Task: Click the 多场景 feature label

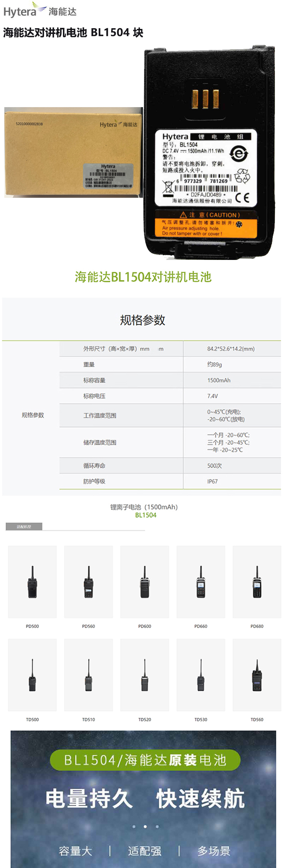Action: point(214,851)
